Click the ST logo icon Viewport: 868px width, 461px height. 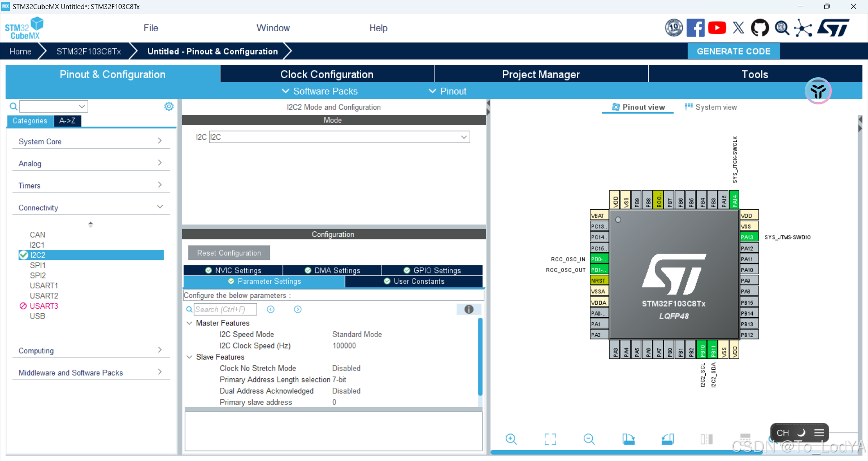tap(833, 28)
